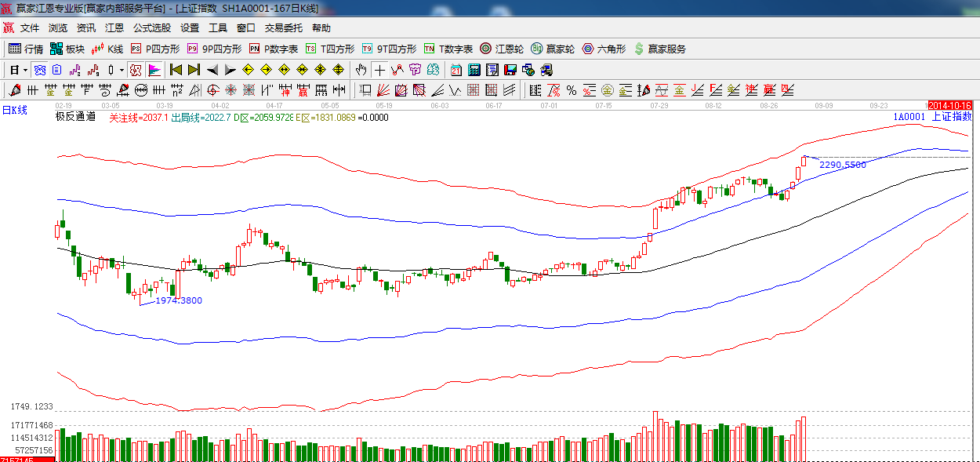
Task: Select the percent (%) line tool
Action: coord(571,90)
